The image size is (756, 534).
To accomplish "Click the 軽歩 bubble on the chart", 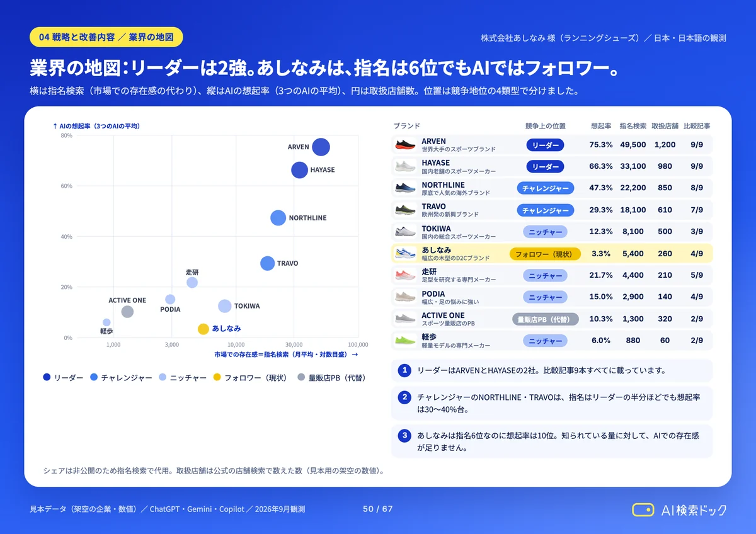I will coord(106,322).
